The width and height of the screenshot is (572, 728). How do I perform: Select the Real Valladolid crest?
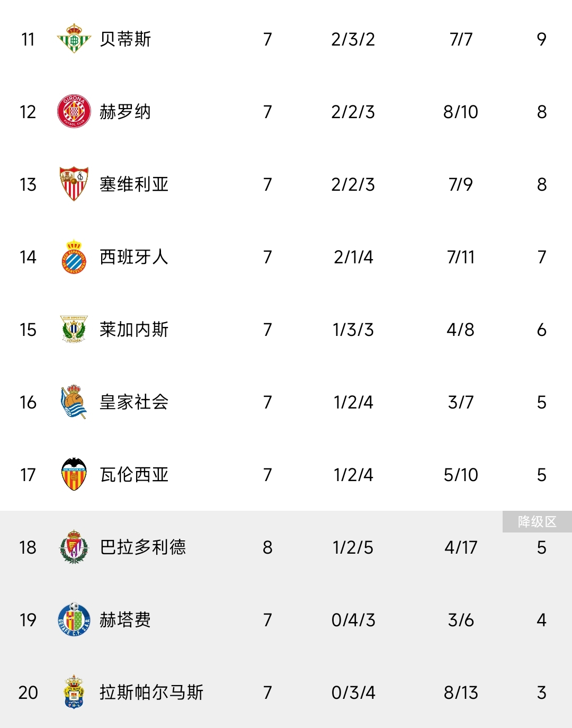74,547
